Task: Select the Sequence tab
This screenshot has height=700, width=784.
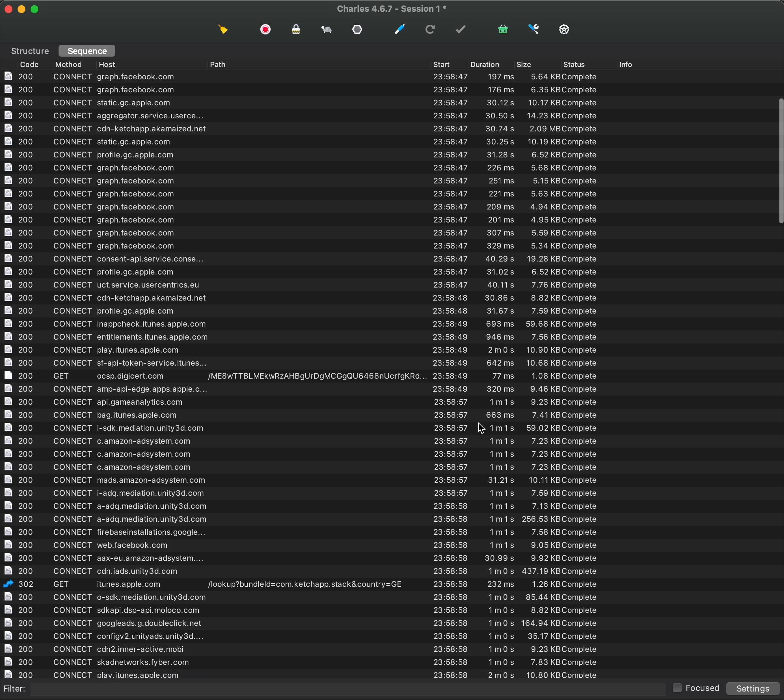Action: [x=87, y=51]
